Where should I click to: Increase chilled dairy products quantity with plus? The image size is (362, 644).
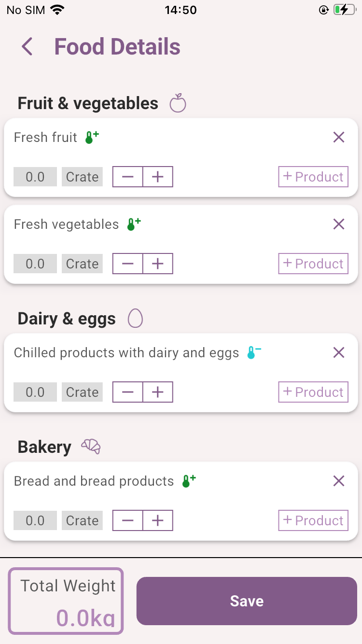point(158,392)
